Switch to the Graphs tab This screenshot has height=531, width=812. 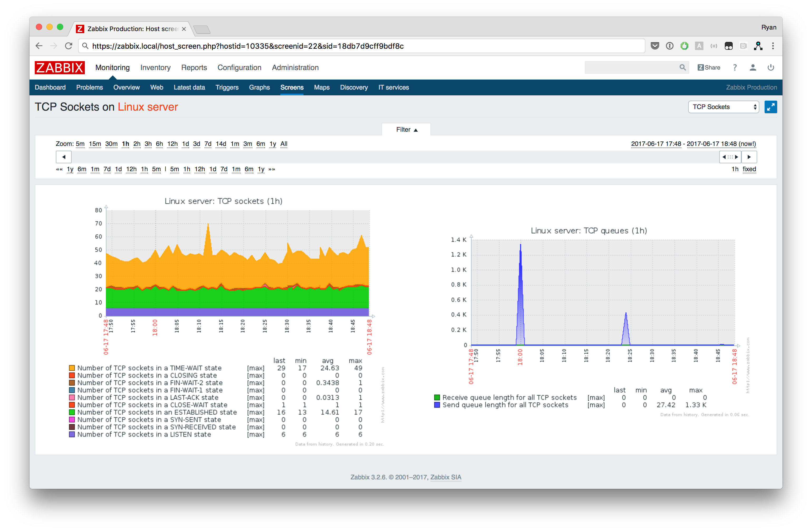[x=259, y=87]
